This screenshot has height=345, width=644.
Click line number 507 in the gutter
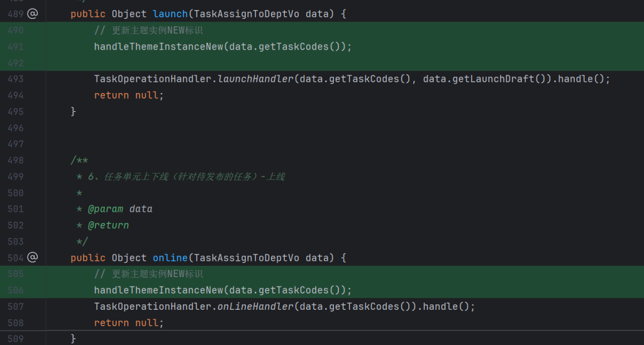point(16,307)
